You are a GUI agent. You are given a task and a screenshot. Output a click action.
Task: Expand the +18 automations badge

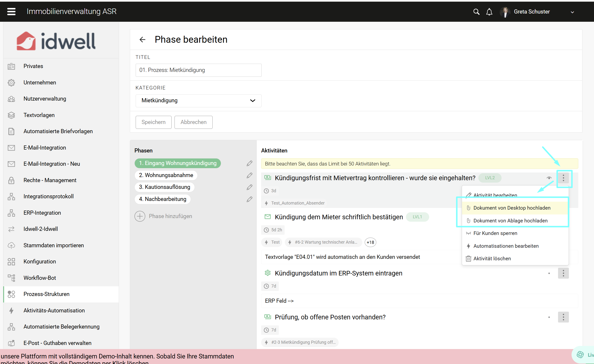pos(370,242)
